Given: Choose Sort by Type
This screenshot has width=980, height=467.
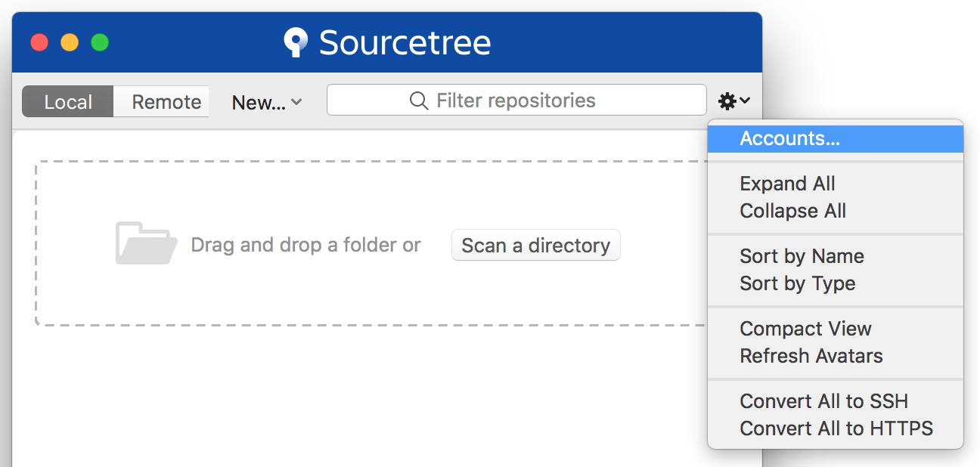Looking at the screenshot, I should (x=836, y=283).
